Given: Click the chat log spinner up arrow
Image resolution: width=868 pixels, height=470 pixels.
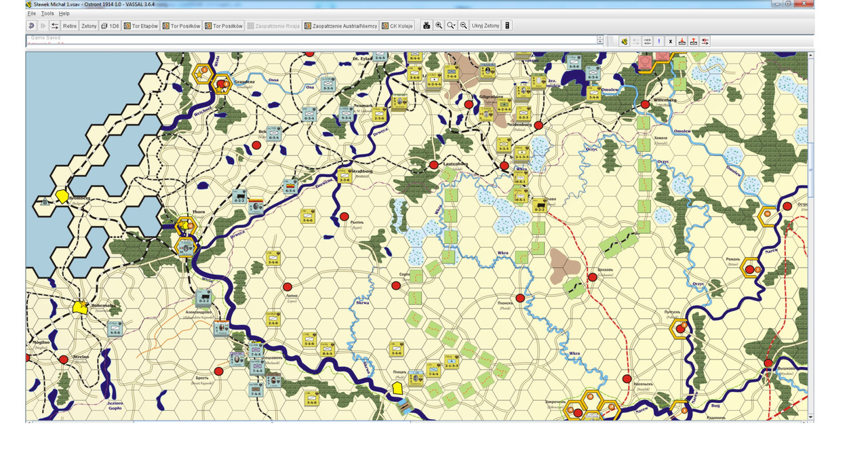Looking at the screenshot, I should click(600, 39).
